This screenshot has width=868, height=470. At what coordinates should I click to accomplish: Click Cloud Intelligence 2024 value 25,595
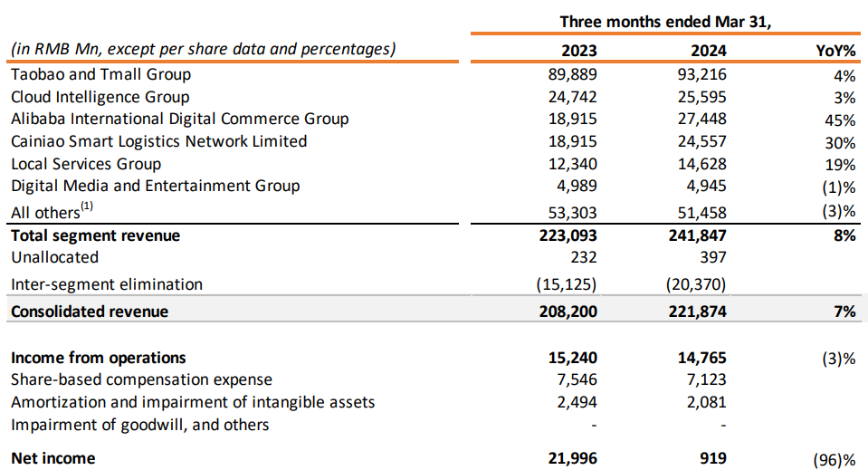702,97
